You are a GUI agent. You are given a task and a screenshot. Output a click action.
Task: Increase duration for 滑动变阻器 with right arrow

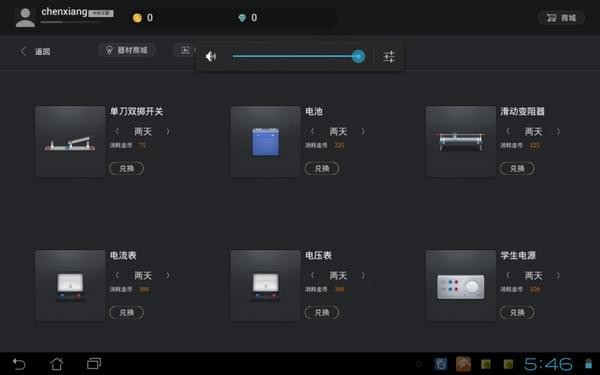click(558, 132)
